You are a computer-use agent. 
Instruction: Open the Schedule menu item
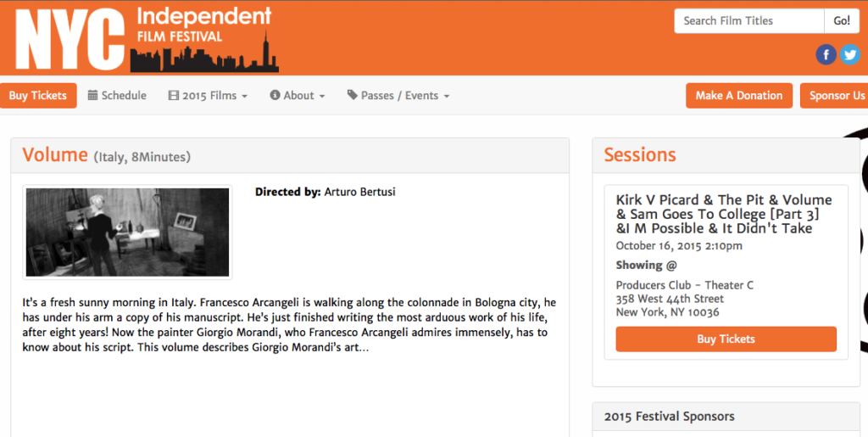117,95
